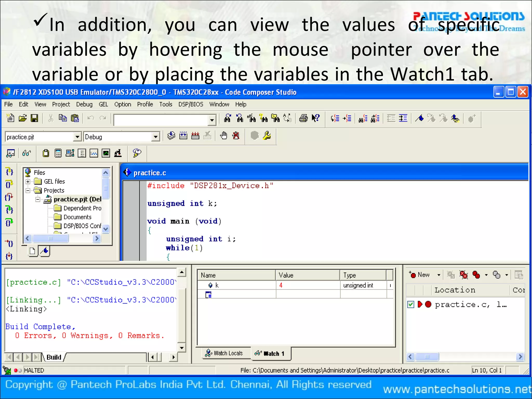532x399 pixels.
Task: Click the File View tab icon under project tree
Action: [x=33, y=251]
